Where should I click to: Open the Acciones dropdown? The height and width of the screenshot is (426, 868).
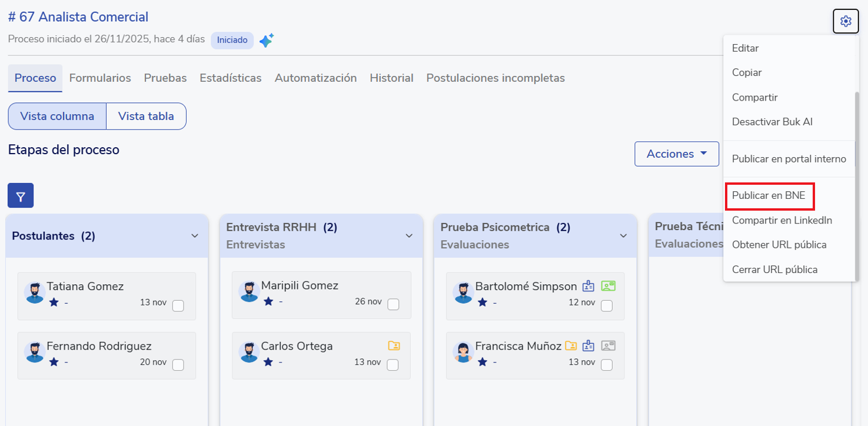[676, 154]
